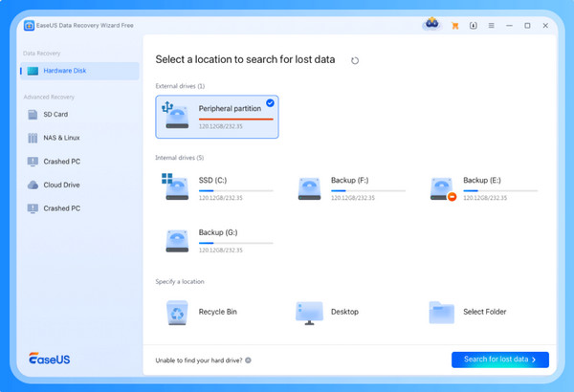Select Hardware Disk in the sidebar
574x392 pixels.
[x=79, y=71]
